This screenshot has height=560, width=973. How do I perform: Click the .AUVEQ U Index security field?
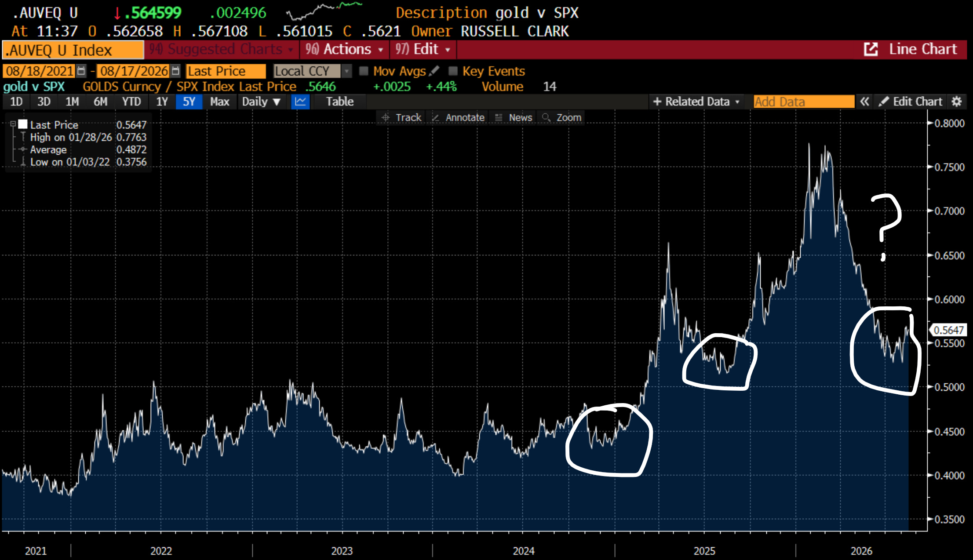(x=73, y=50)
